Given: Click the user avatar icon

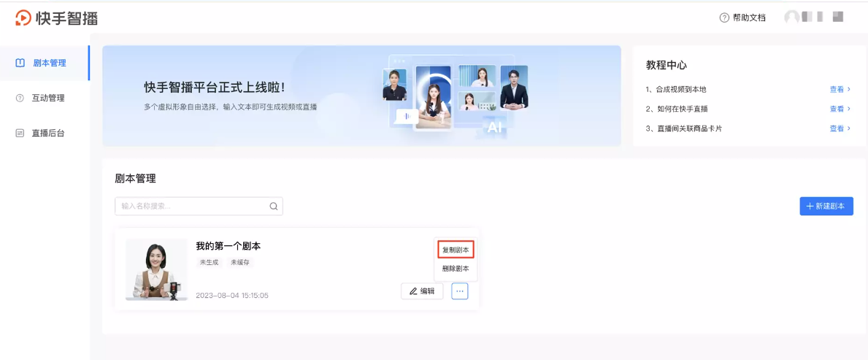Looking at the screenshot, I should (791, 18).
